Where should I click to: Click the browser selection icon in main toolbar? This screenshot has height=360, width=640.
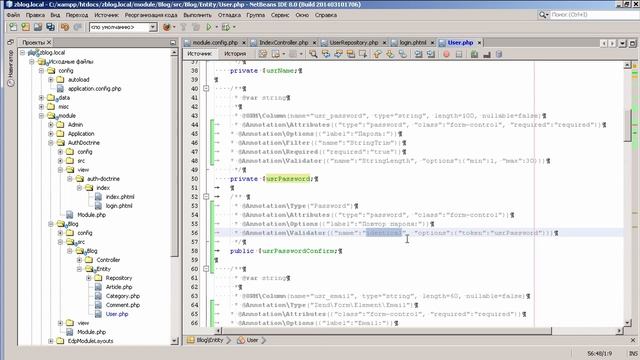pos(167,27)
